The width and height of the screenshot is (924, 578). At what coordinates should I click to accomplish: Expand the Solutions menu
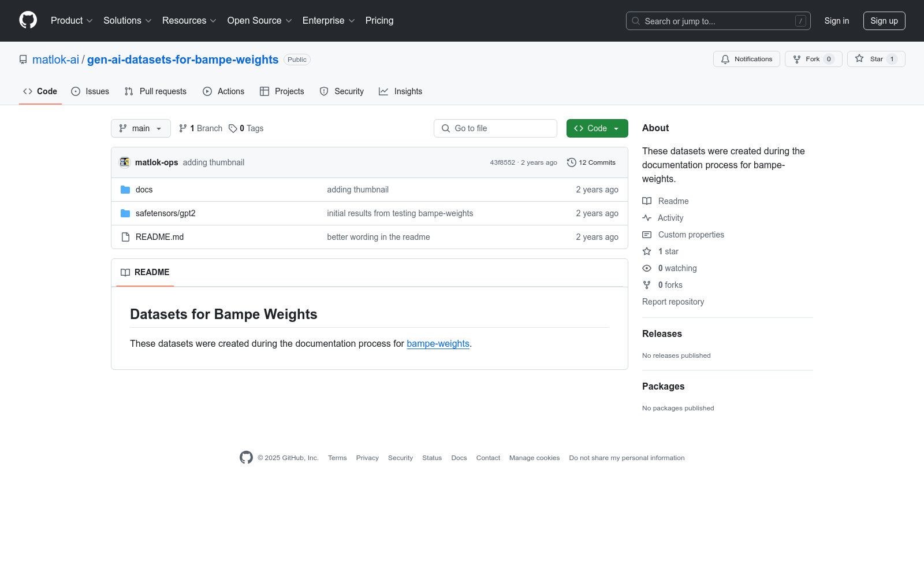tap(128, 21)
